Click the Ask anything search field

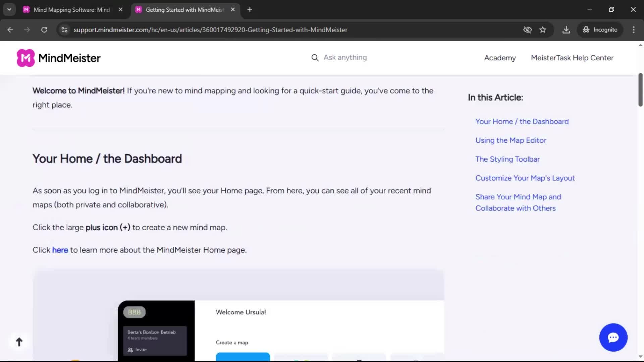coord(345,58)
